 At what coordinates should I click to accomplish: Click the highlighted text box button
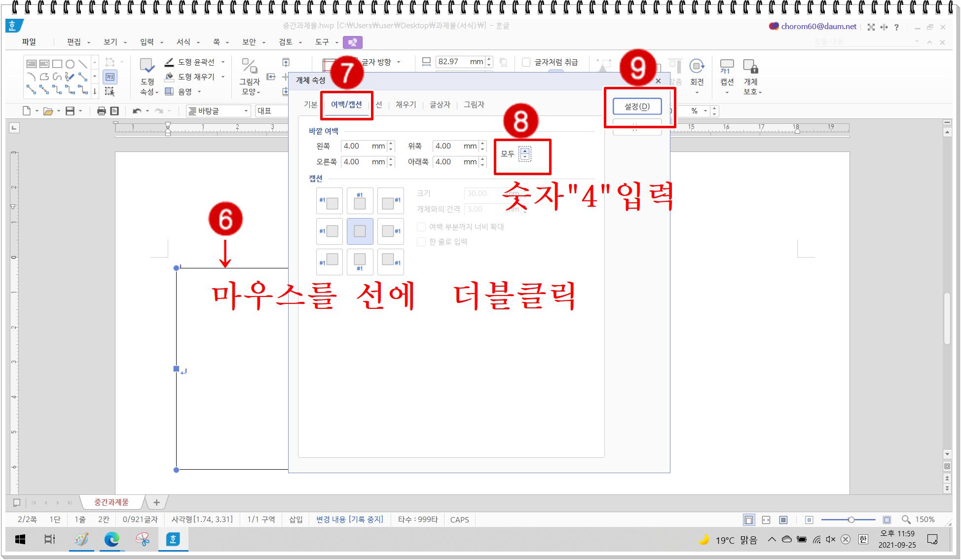click(x=110, y=77)
